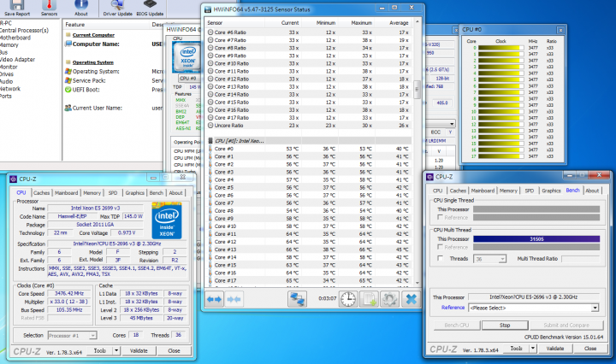Start logging with the document-plus icon
This screenshot has height=364, width=616.
[x=370, y=299]
